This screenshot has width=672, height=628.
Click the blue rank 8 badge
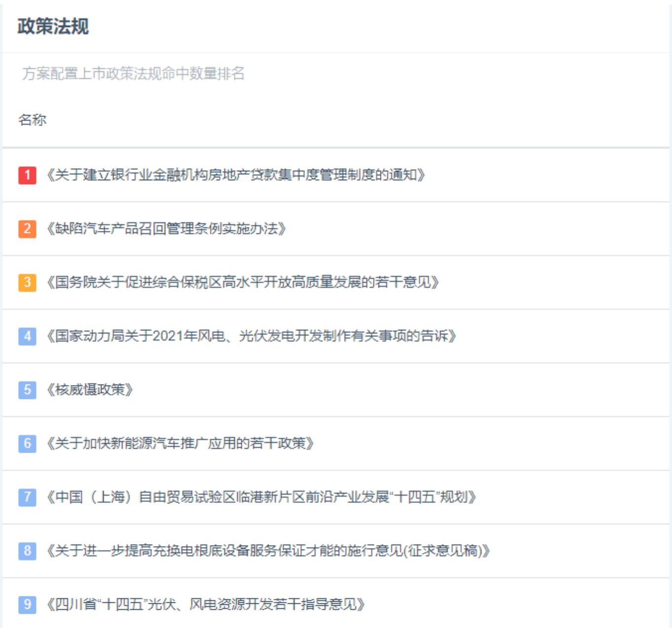(x=27, y=550)
